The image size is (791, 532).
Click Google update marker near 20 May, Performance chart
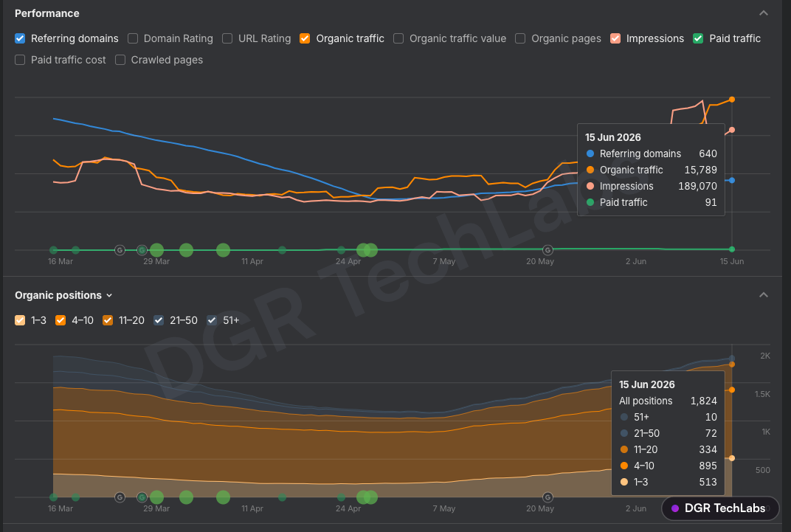(x=548, y=250)
